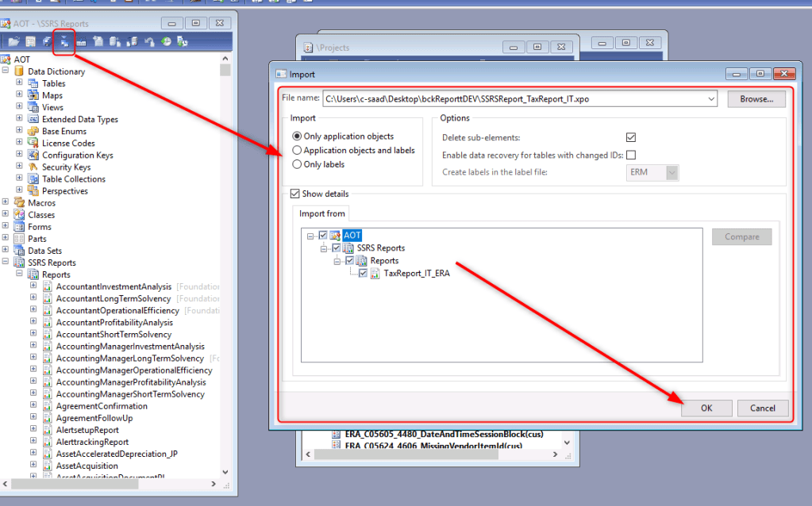The height and width of the screenshot is (506, 812).
Task: Enable data recovery for tables with changed IDs
Action: 631,155
